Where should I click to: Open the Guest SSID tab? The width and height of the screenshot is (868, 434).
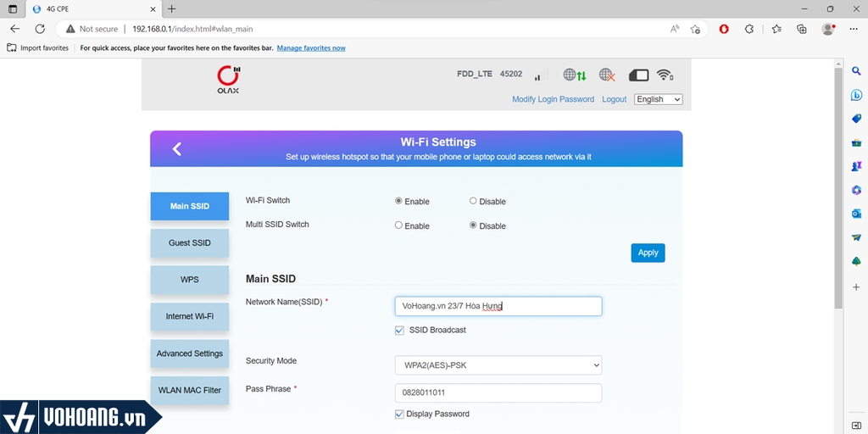click(189, 243)
